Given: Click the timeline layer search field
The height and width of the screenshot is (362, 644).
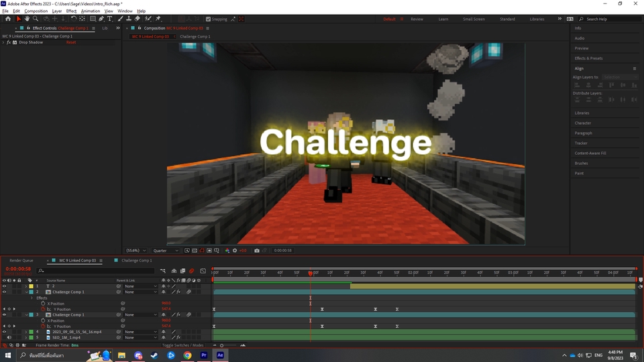Looking at the screenshot, I should coord(96,271).
